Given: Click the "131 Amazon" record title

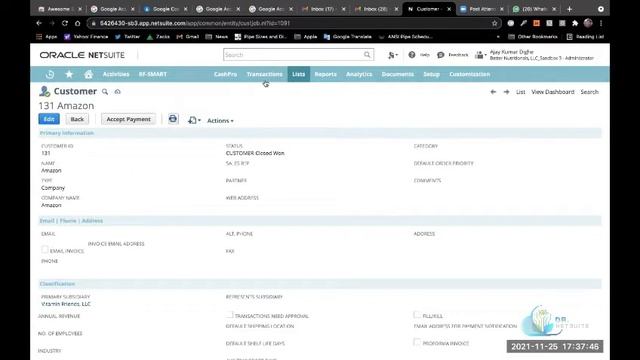Looking at the screenshot, I should coord(66,106).
